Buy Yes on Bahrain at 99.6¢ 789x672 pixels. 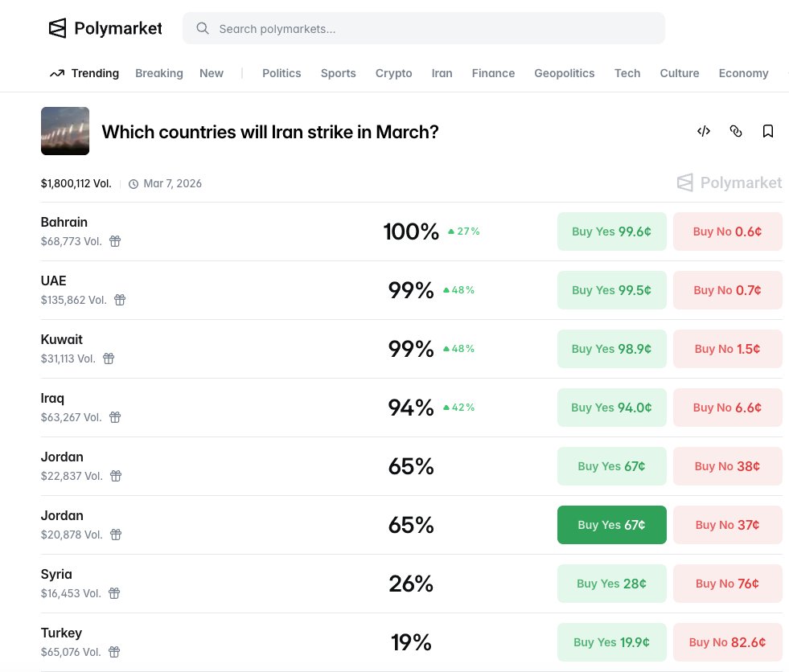pos(611,232)
